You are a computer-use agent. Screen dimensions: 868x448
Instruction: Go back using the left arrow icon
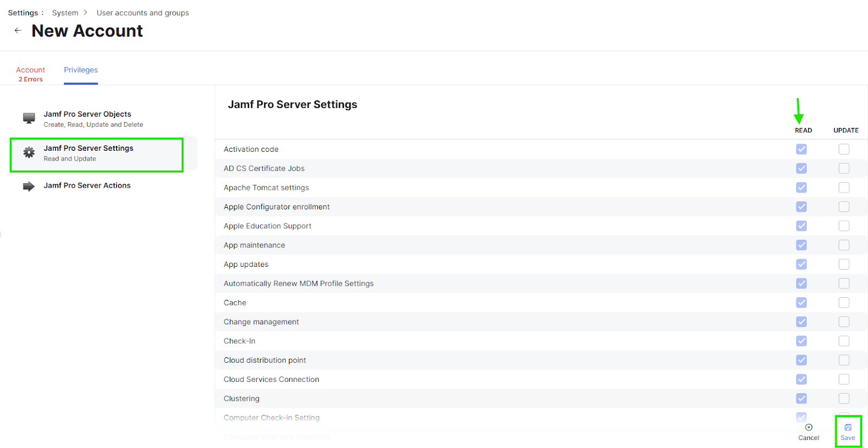coord(18,30)
